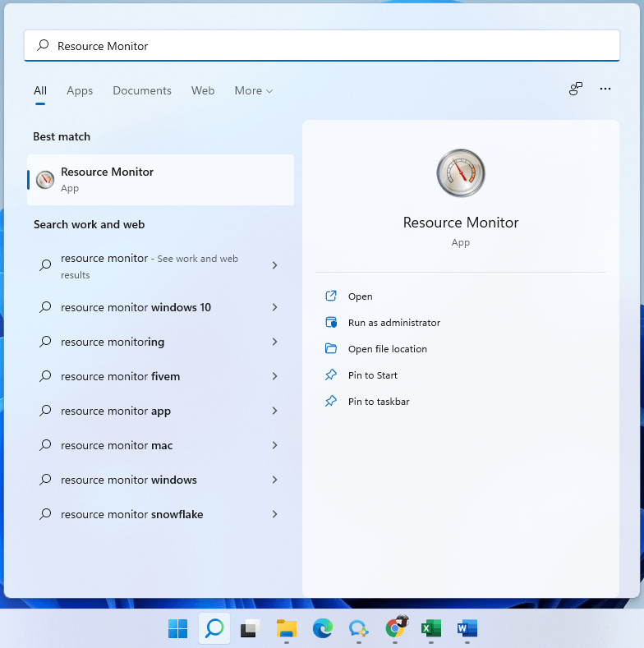Click the search icon beside 'resource monitor app'
Viewport: 644px width, 648px height.
pyautogui.click(x=45, y=411)
